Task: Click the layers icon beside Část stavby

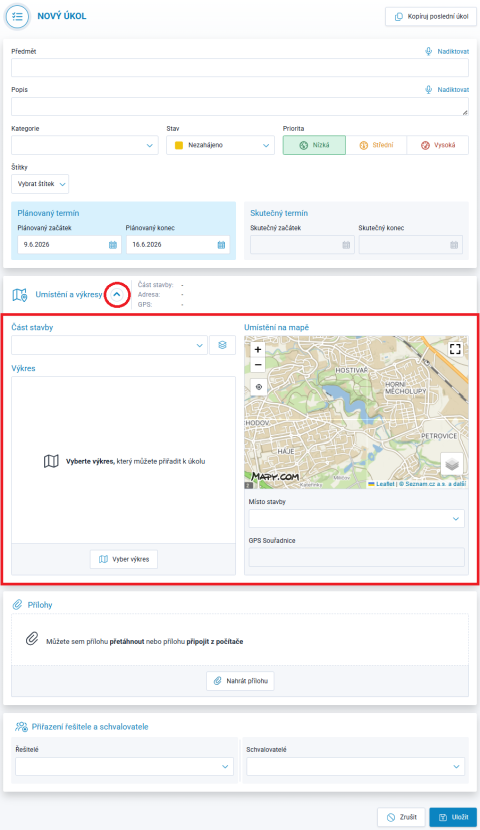Action: point(222,345)
